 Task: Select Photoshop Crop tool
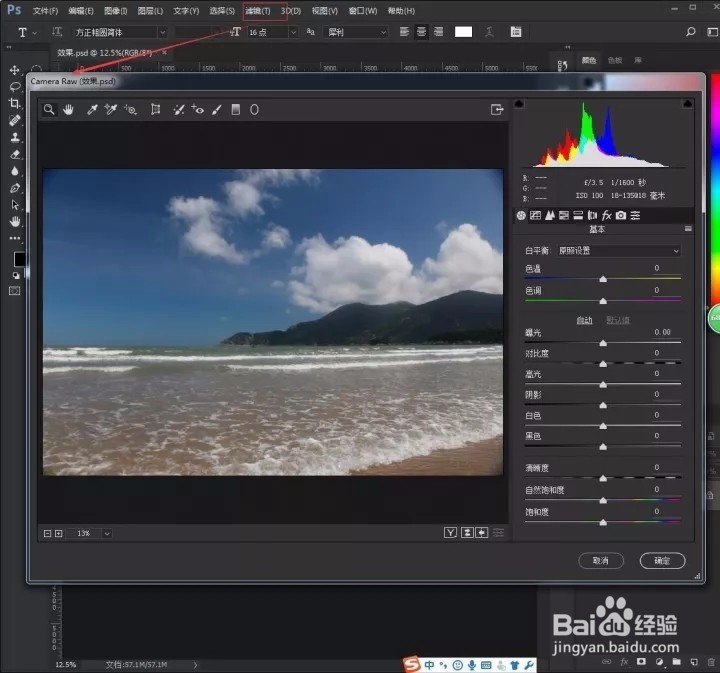coord(15,103)
